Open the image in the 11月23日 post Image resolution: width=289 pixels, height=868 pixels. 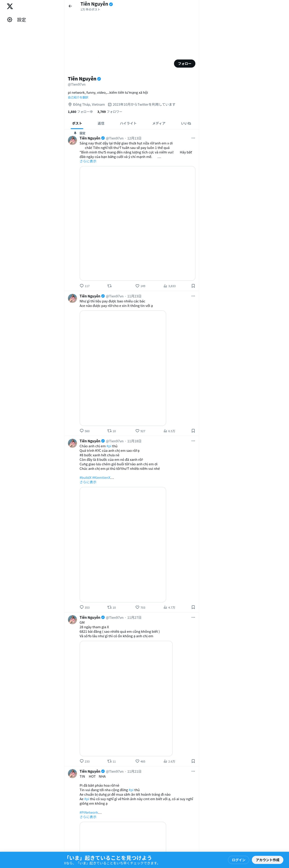point(123,368)
